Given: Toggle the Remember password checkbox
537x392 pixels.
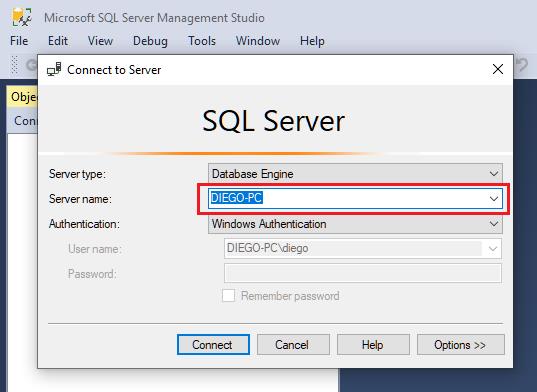Looking at the screenshot, I should pos(228,295).
